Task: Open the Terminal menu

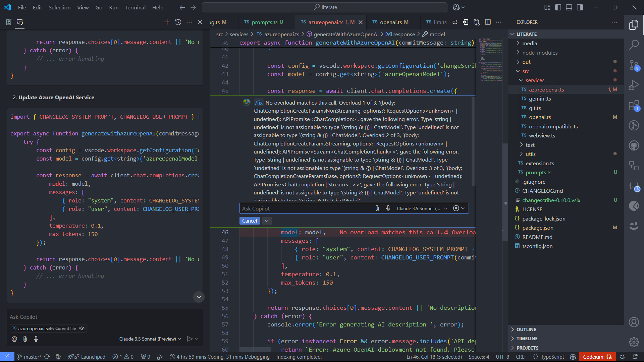Action: click(x=135, y=7)
